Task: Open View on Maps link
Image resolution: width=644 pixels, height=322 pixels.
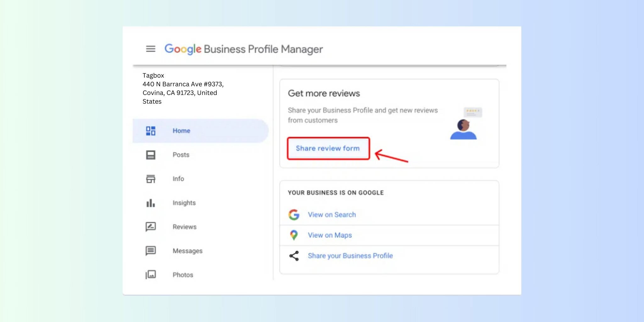Action: click(x=330, y=235)
